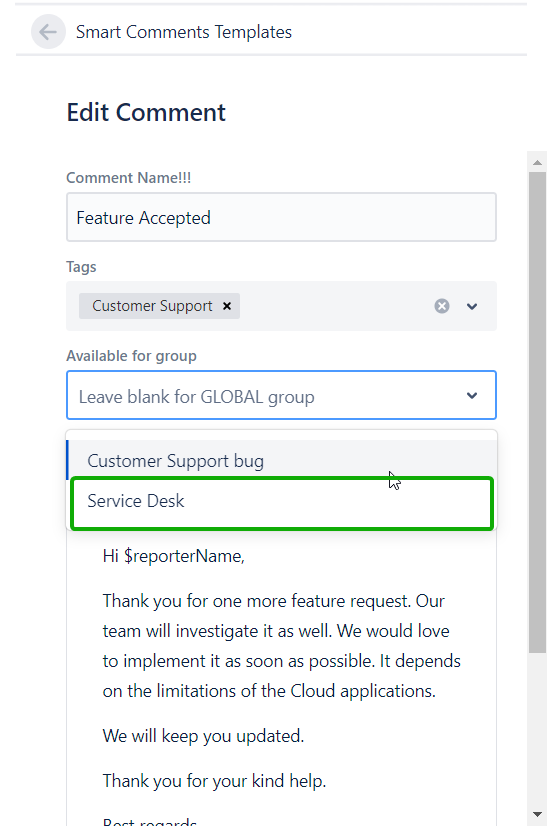
Task: Click inside the We will keep you updated line
Action: pyautogui.click(x=203, y=736)
